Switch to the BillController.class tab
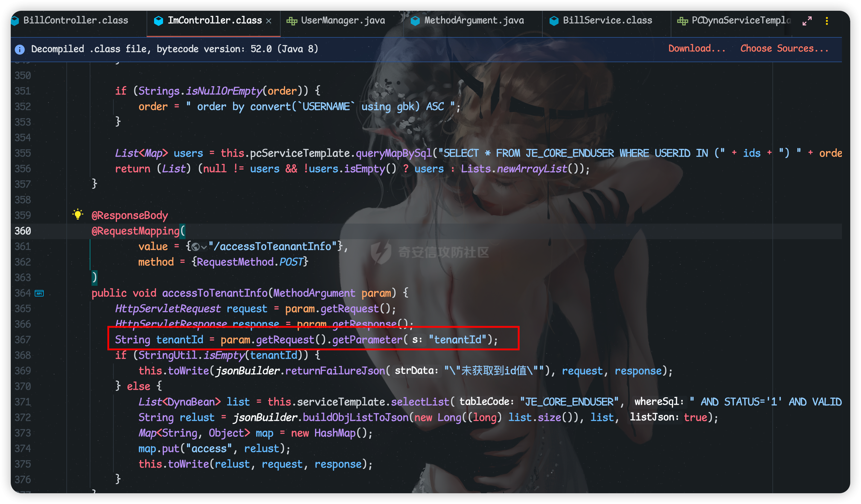This screenshot has height=504, width=861. tap(75, 21)
